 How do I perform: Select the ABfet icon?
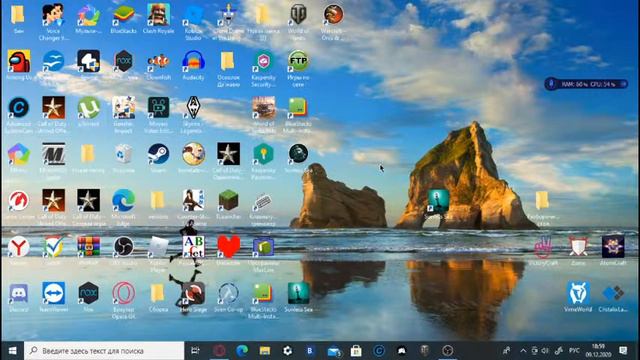click(193, 247)
